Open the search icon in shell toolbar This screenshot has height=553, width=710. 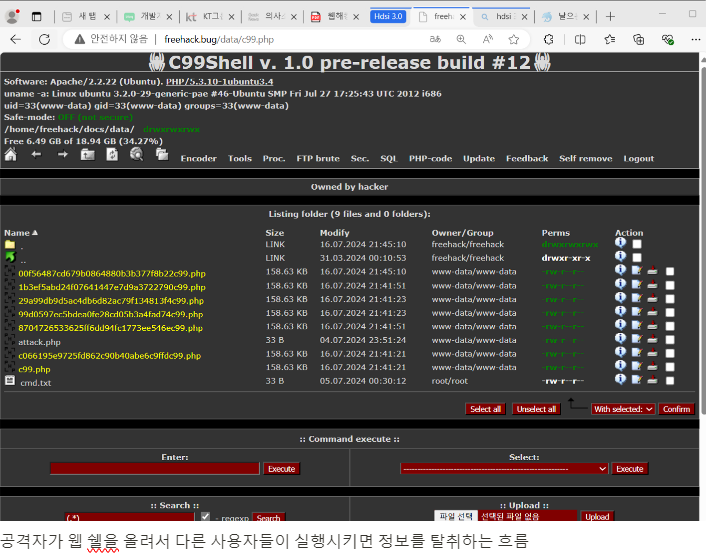click(136, 155)
